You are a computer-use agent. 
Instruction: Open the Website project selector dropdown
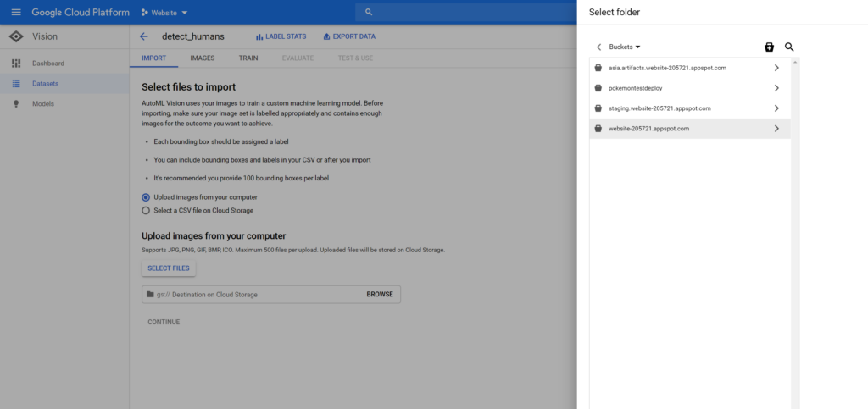(164, 12)
